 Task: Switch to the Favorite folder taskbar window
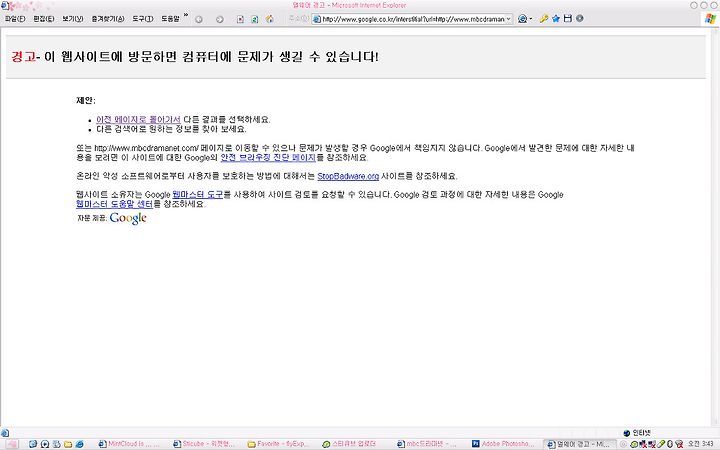click(x=279, y=444)
